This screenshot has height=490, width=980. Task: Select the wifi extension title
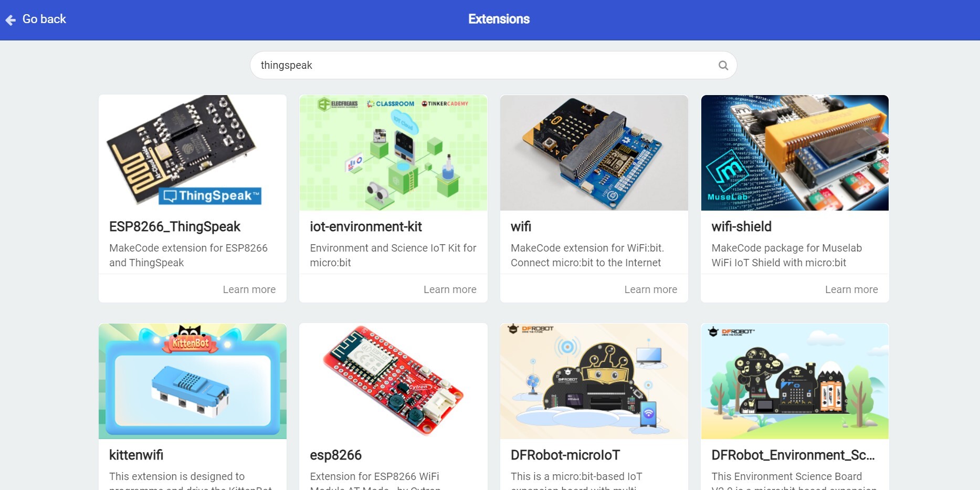click(x=521, y=227)
